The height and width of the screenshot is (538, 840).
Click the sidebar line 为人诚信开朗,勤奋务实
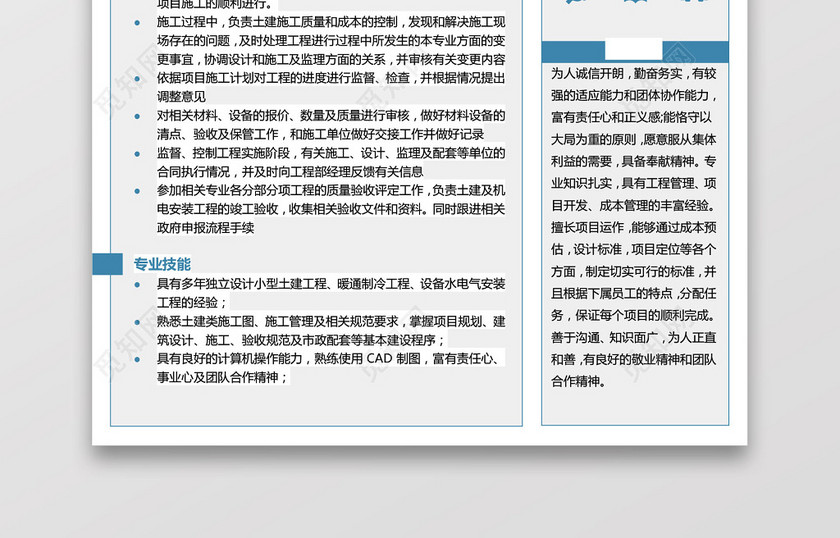coord(634,73)
